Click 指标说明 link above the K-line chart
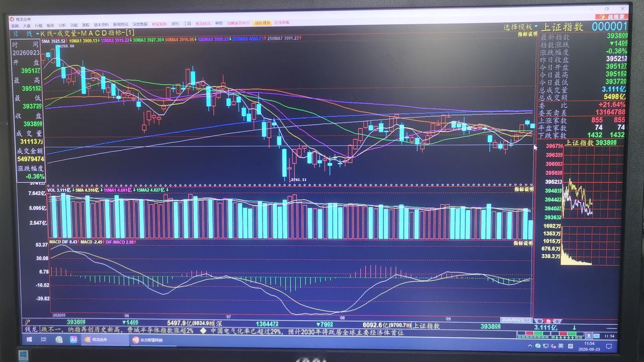The image size is (644, 362). click(527, 34)
